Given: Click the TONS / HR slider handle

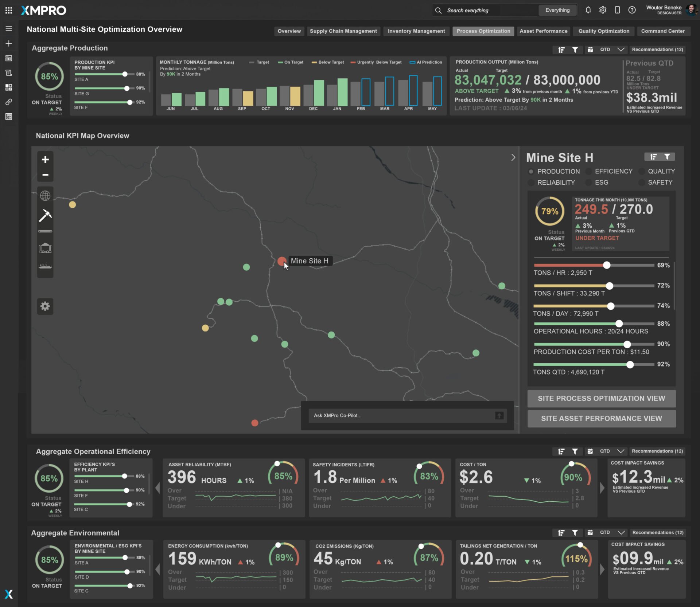Looking at the screenshot, I should [x=606, y=265].
